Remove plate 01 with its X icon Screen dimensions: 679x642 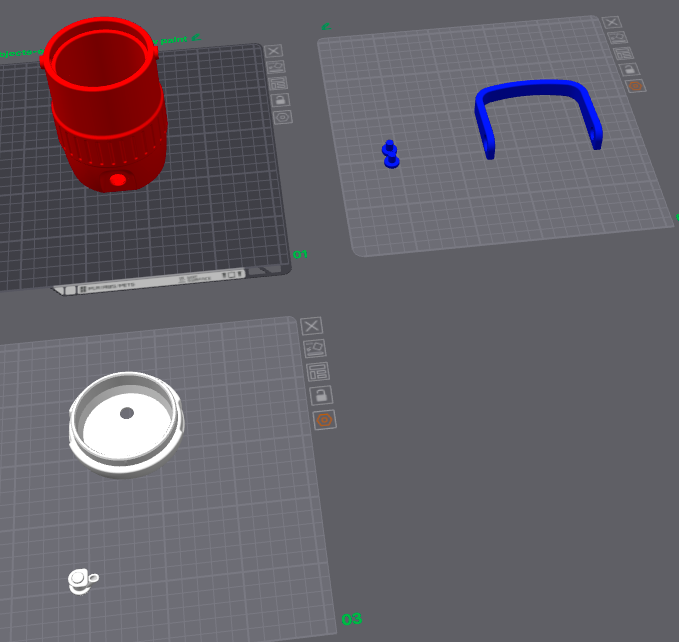click(274, 51)
